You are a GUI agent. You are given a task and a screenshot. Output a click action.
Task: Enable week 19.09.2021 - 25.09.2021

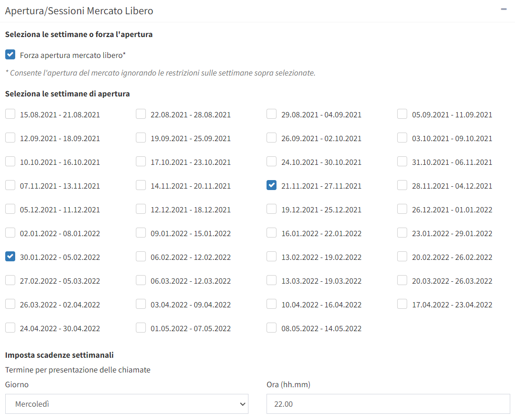(141, 138)
